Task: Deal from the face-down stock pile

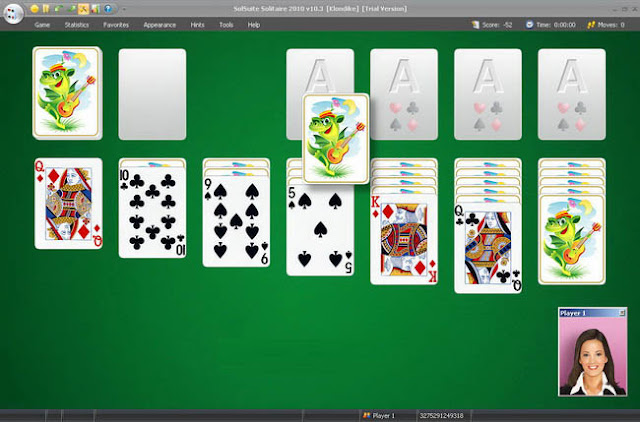Action: 67,93
